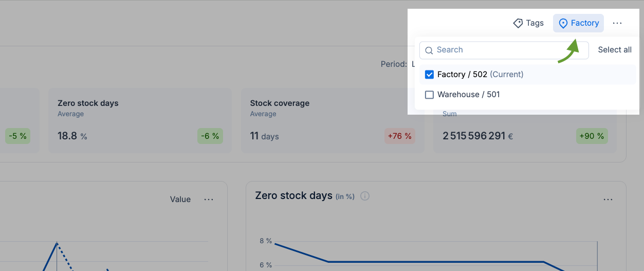Viewport: 644px width, 271px height.
Task: Open the Factory location dropdown
Action: point(579,23)
